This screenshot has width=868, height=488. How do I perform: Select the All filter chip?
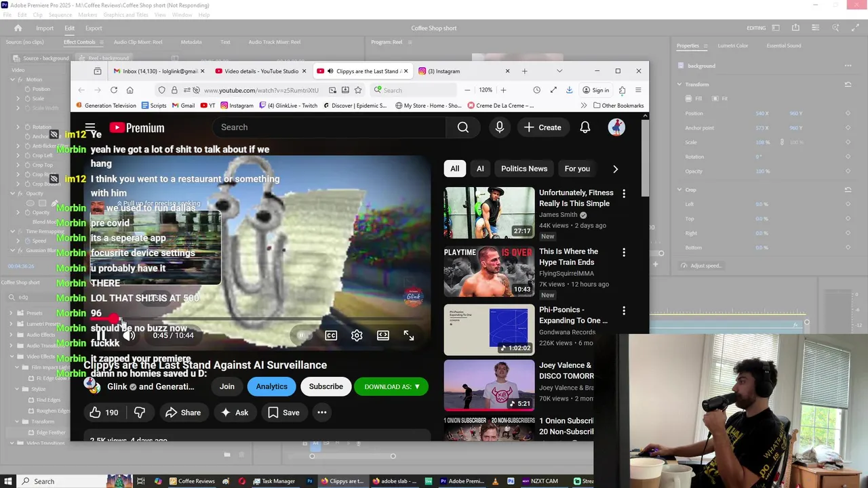pos(455,169)
